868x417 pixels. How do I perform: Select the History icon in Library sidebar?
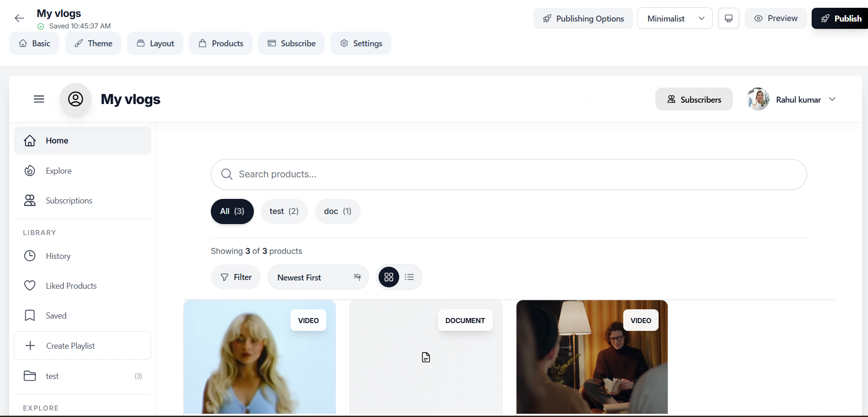(29, 256)
